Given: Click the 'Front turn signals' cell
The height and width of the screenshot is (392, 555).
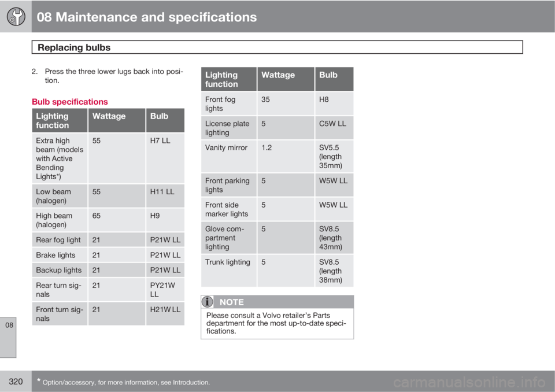Looking at the screenshot, I should (x=60, y=314).
